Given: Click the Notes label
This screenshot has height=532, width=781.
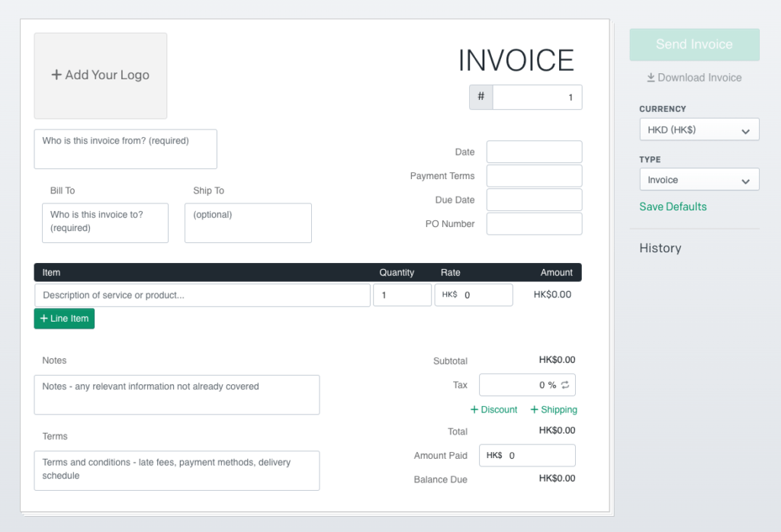Looking at the screenshot, I should 54,361.
